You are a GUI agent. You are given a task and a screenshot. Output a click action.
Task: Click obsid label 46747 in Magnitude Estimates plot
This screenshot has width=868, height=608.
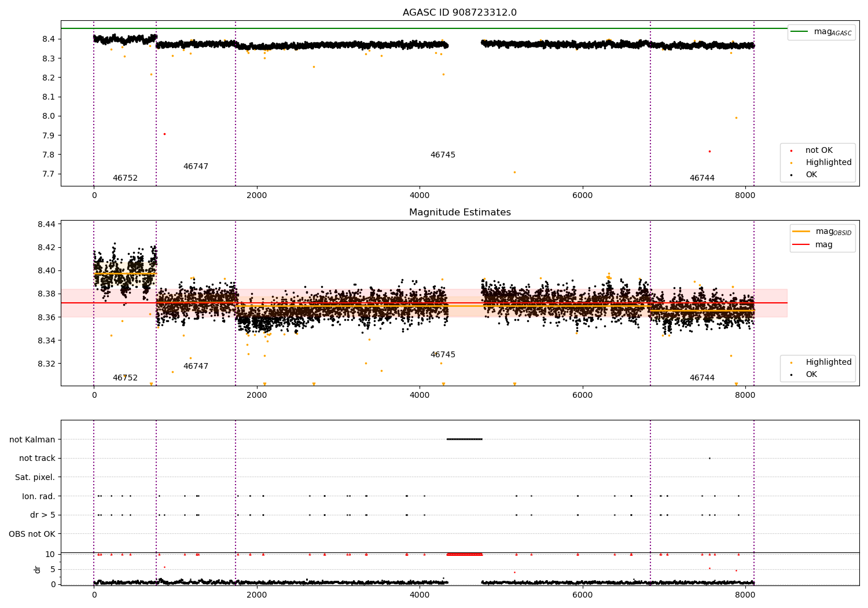coord(196,367)
